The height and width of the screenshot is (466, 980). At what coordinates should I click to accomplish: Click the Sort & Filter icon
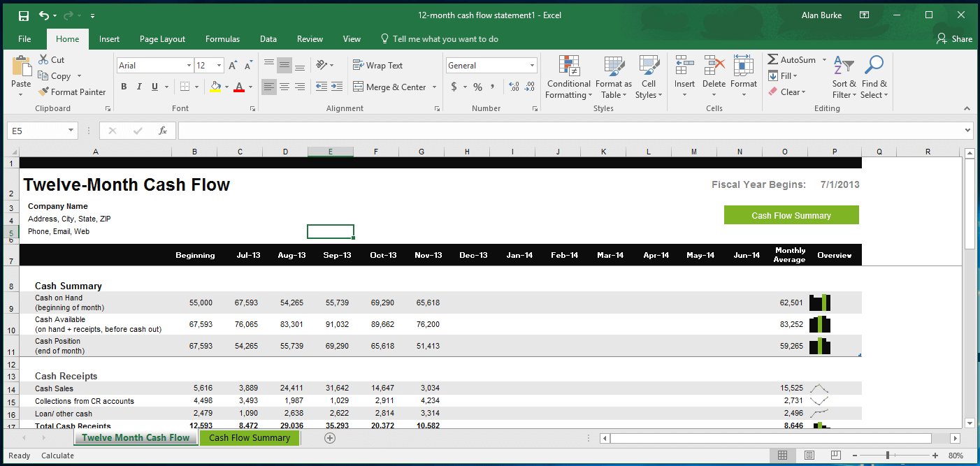click(x=844, y=77)
